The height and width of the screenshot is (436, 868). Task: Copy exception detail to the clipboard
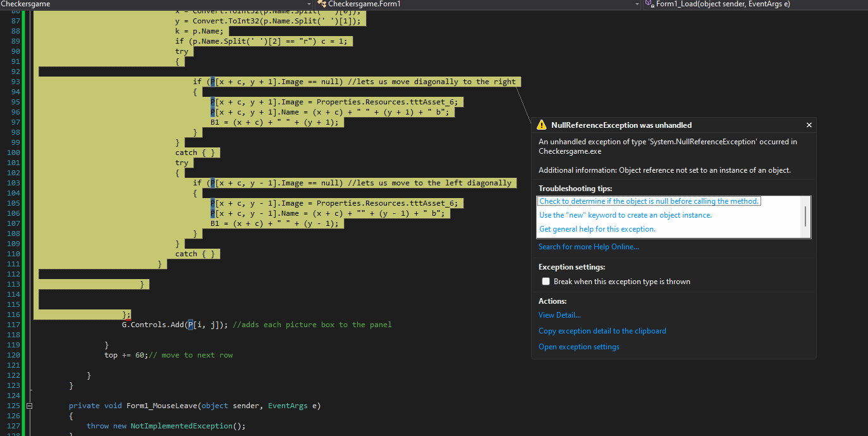(602, 331)
